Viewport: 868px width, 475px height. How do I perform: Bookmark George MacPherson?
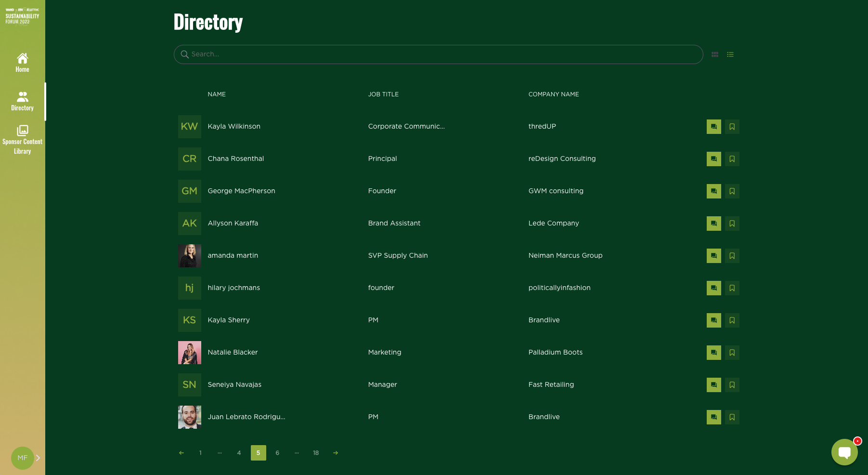pos(732,191)
